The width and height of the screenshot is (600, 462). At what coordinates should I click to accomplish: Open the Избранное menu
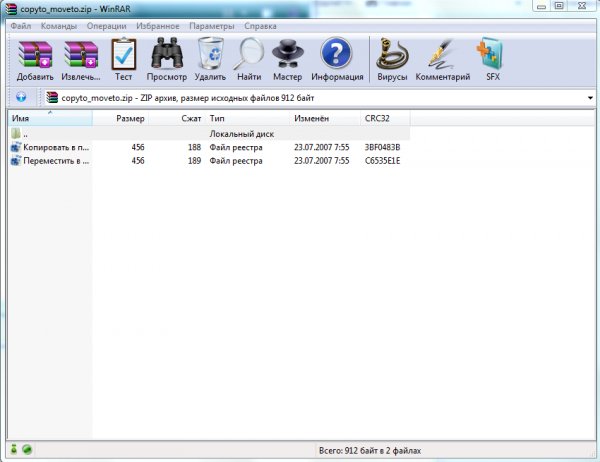point(158,26)
